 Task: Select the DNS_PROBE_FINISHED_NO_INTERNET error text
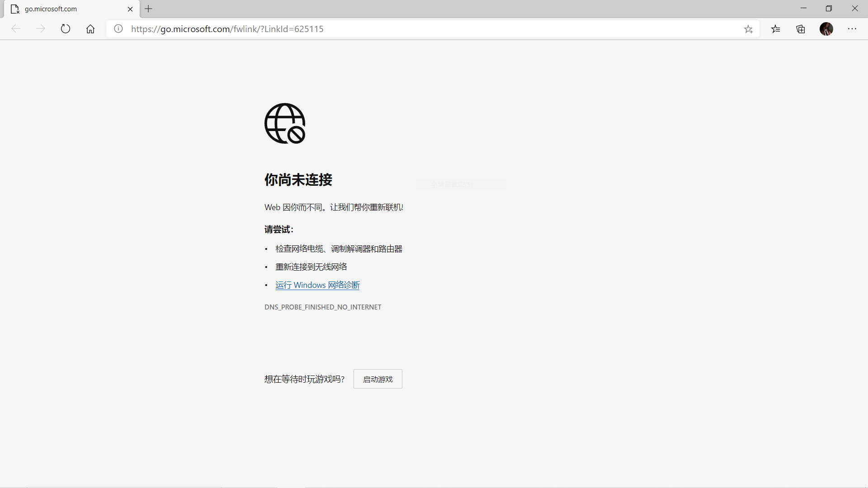click(x=322, y=307)
